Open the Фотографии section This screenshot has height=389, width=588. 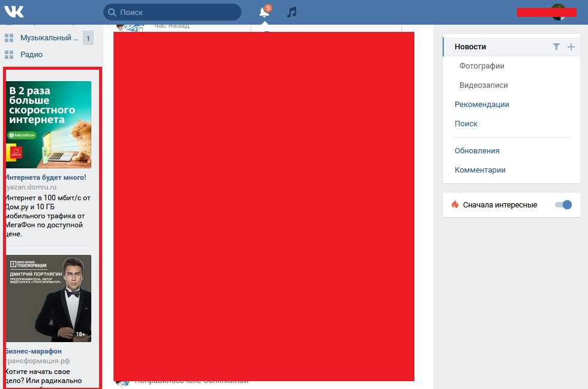click(x=482, y=66)
